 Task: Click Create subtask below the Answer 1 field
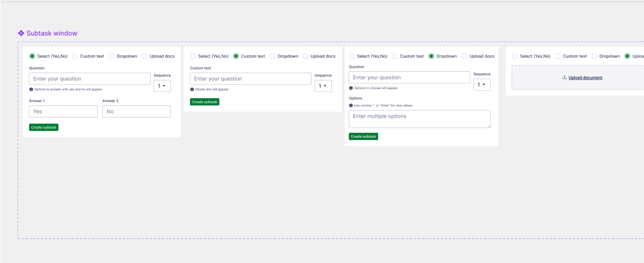pos(44,127)
